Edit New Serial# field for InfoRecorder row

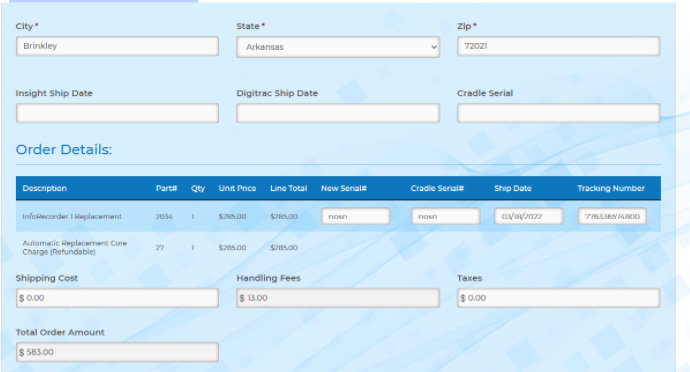click(x=356, y=216)
